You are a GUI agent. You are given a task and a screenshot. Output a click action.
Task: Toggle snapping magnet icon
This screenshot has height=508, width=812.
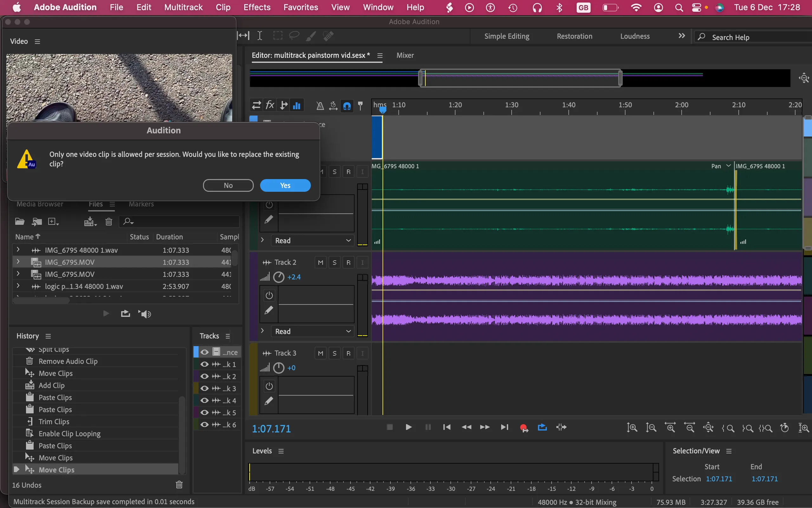347,106
